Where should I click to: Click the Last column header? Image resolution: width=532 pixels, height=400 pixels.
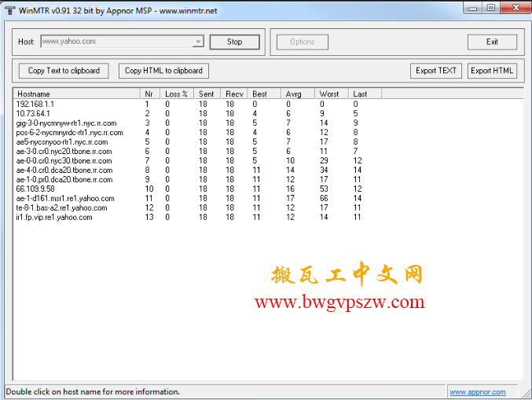[x=365, y=94]
